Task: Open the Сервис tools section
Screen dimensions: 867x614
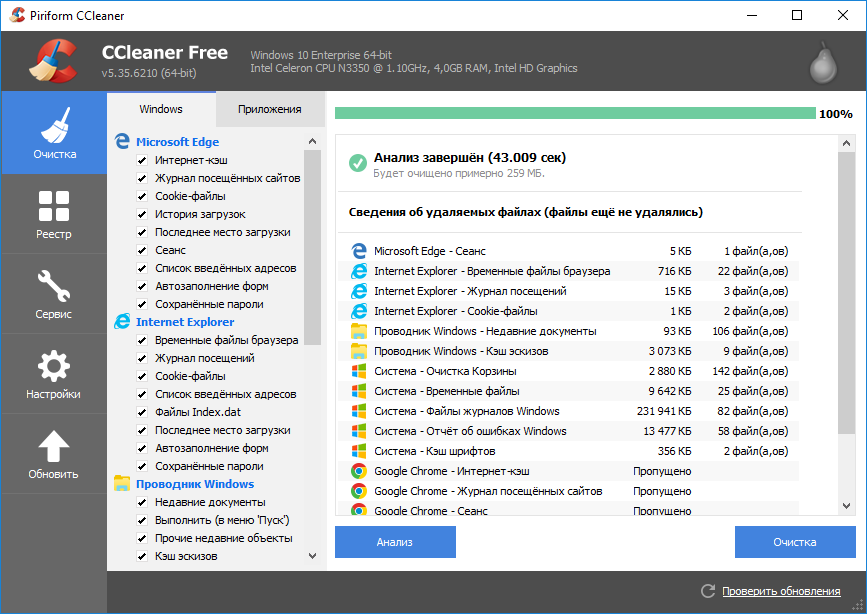Action: point(54,294)
